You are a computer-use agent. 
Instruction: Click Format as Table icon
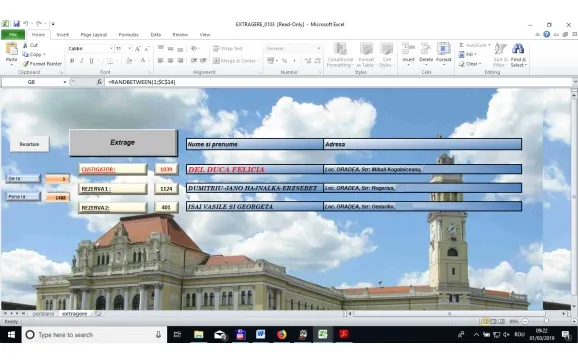(x=366, y=49)
